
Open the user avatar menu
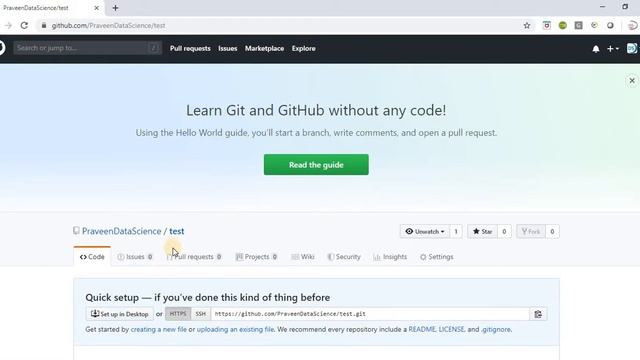632,49
